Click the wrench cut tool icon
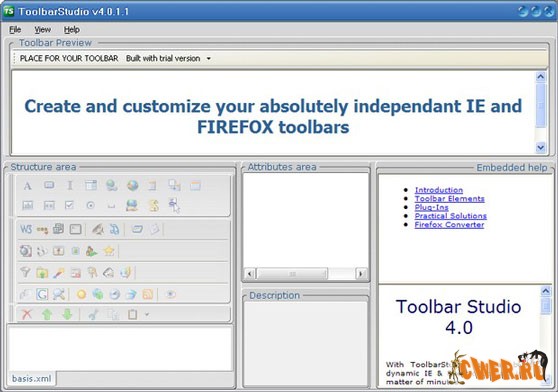Image resolution: width=558 pixels, height=392 pixels. pos(93,314)
